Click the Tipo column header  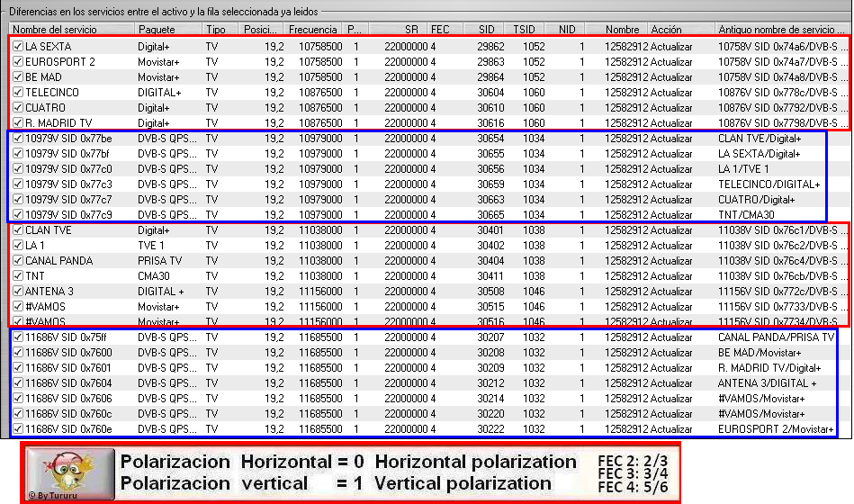point(220,30)
